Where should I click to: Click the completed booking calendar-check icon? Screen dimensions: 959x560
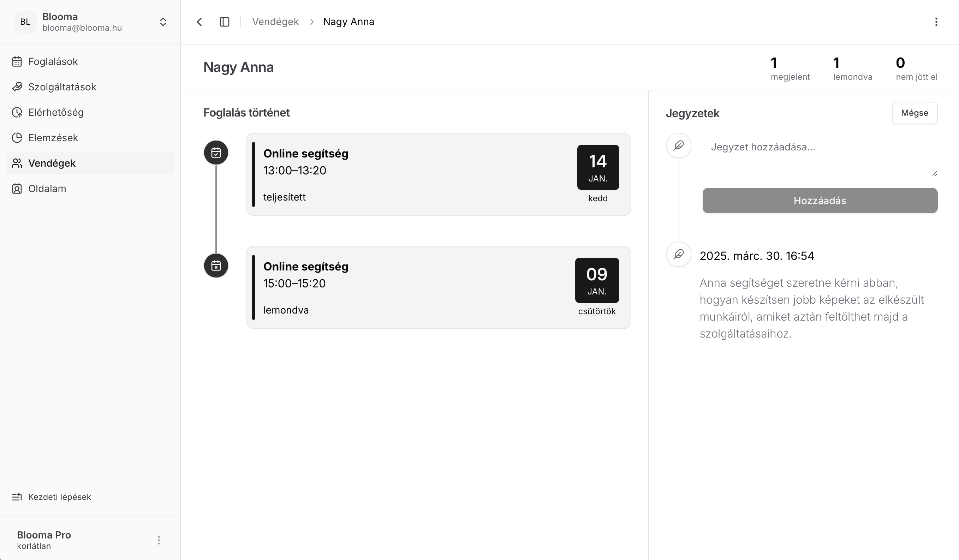pyautogui.click(x=216, y=153)
